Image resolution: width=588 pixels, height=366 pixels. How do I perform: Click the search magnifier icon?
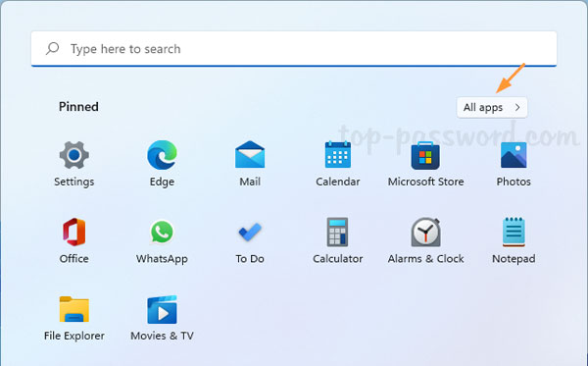tap(53, 48)
